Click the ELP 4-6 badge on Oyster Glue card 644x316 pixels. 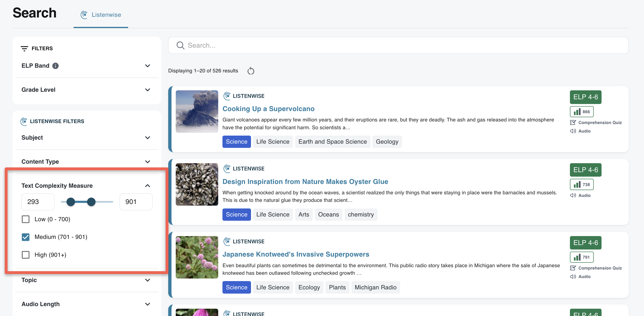pos(585,170)
